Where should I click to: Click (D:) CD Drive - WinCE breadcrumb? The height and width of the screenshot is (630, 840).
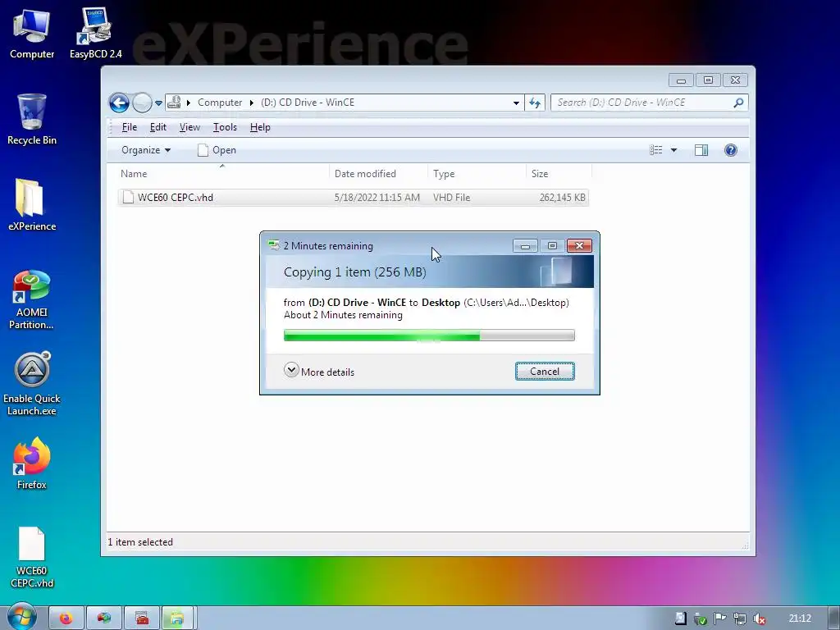(308, 103)
